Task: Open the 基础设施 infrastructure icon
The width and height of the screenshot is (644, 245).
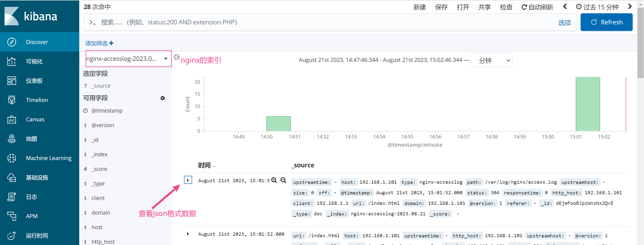Action: 12,177
